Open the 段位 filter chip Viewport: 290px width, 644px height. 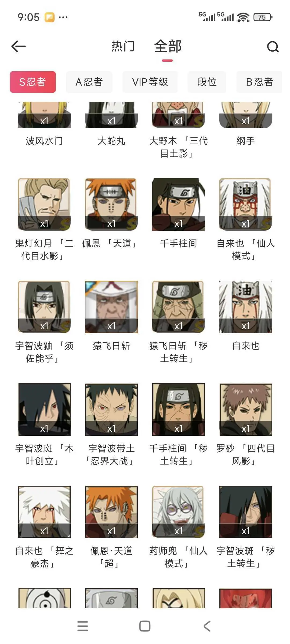pos(207,82)
